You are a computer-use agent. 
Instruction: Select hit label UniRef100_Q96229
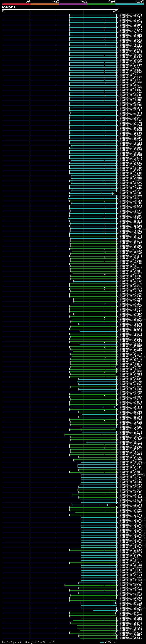click(x=131, y=487)
